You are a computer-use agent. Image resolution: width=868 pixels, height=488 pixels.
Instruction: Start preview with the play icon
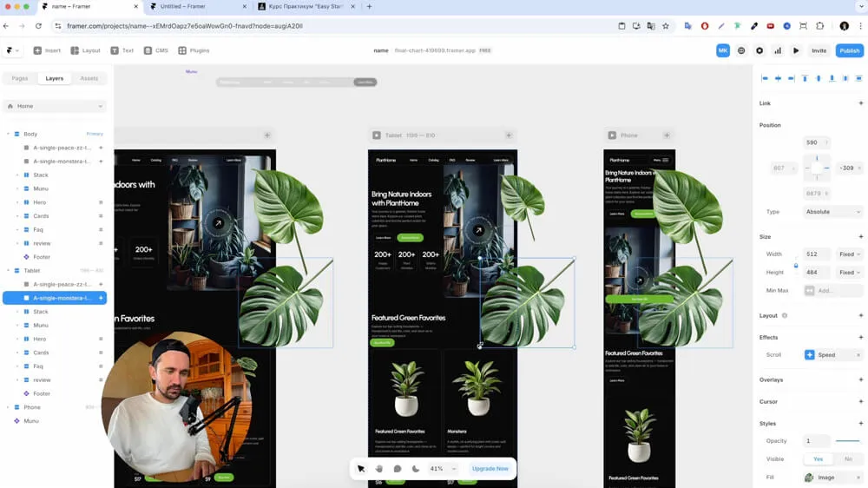point(796,50)
